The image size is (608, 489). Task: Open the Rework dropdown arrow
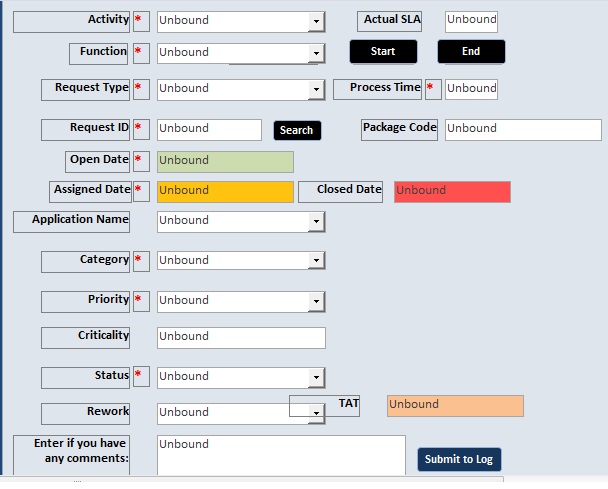pyautogui.click(x=316, y=413)
